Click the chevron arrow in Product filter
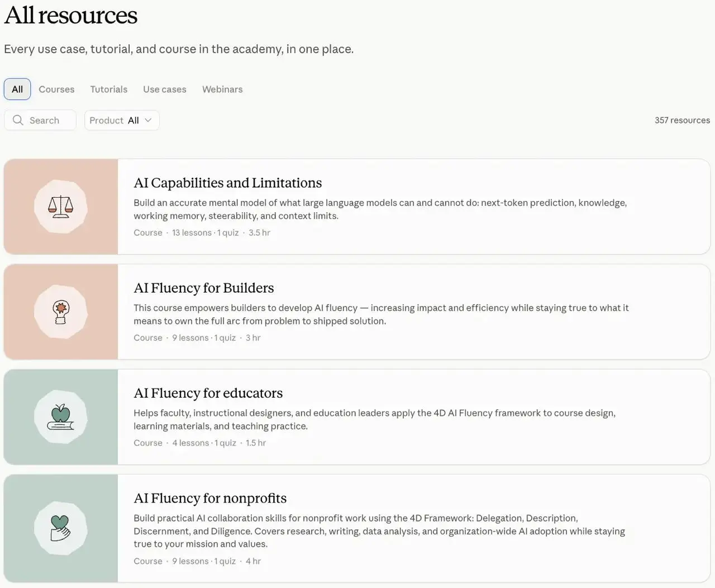 click(148, 120)
